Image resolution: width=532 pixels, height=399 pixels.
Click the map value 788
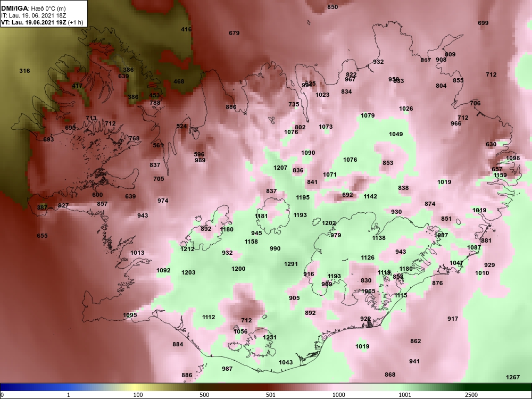tap(155, 103)
